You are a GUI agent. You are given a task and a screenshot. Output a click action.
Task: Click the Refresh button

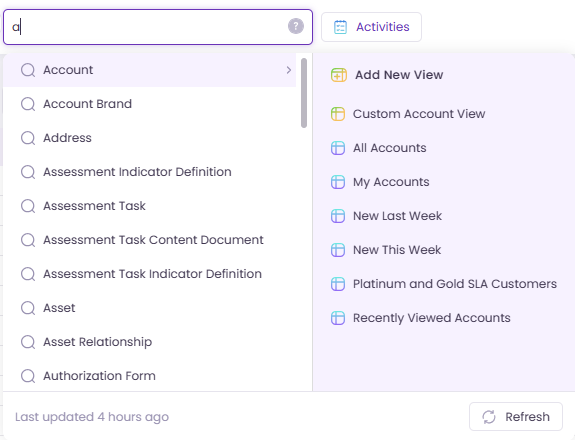point(516,417)
